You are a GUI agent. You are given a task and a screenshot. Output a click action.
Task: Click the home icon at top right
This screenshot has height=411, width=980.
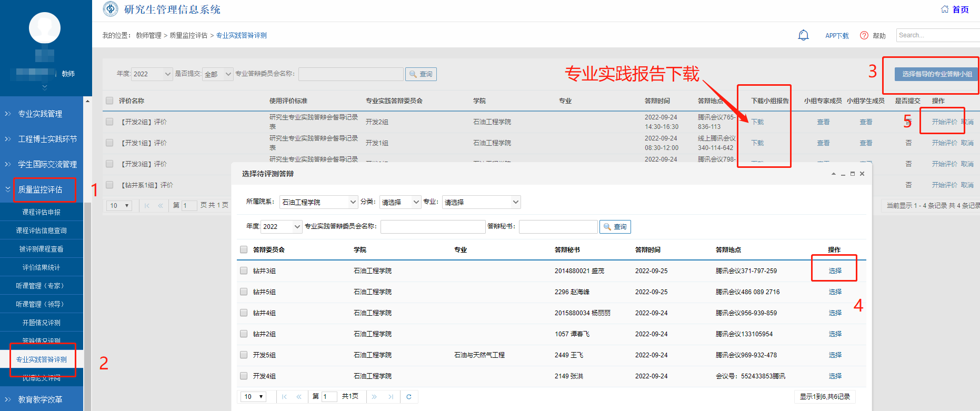(945, 9)
